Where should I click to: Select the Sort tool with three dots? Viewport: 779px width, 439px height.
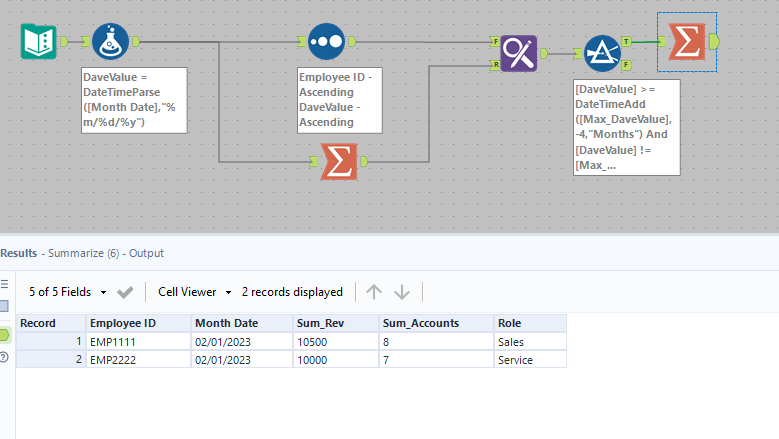point(327,42)
